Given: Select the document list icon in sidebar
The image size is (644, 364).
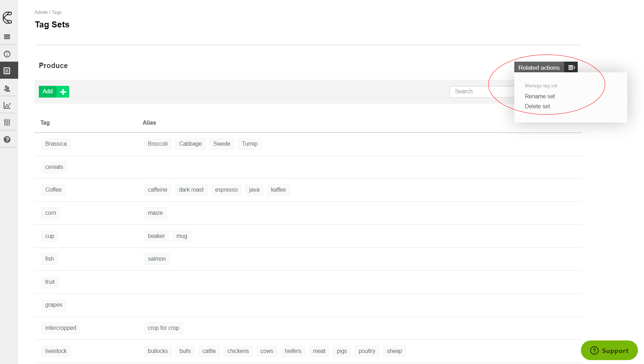Looking at the screenshot, I should point(7,71).
